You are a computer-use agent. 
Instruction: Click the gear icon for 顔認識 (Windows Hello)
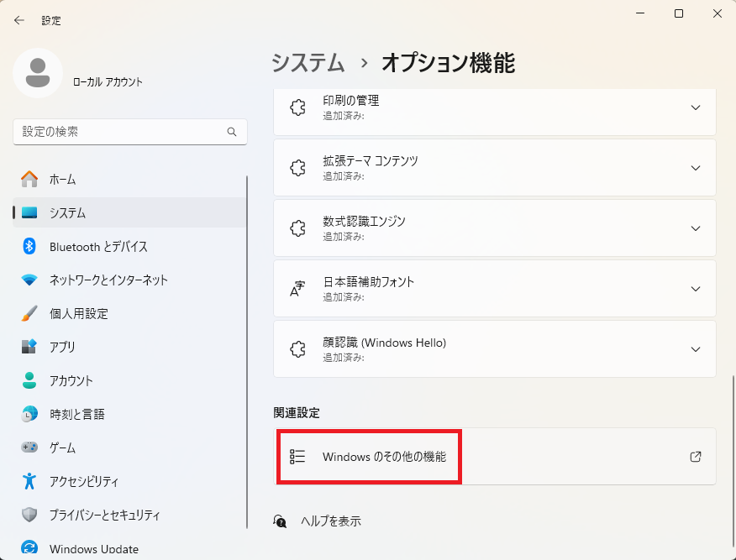point(297,349)
